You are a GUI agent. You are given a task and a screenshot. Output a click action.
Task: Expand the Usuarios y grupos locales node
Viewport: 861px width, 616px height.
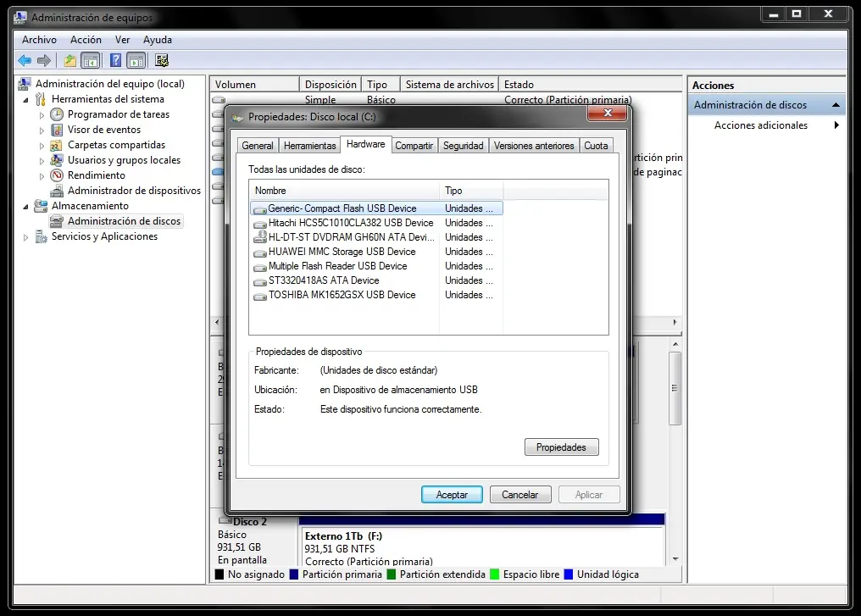point(42,161)
